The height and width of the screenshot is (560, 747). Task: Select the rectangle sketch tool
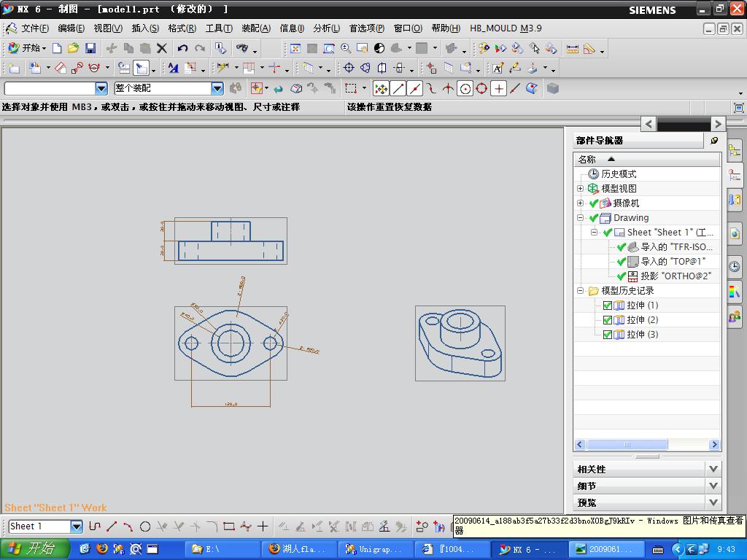pyautogui.click(x=228, y=526)
